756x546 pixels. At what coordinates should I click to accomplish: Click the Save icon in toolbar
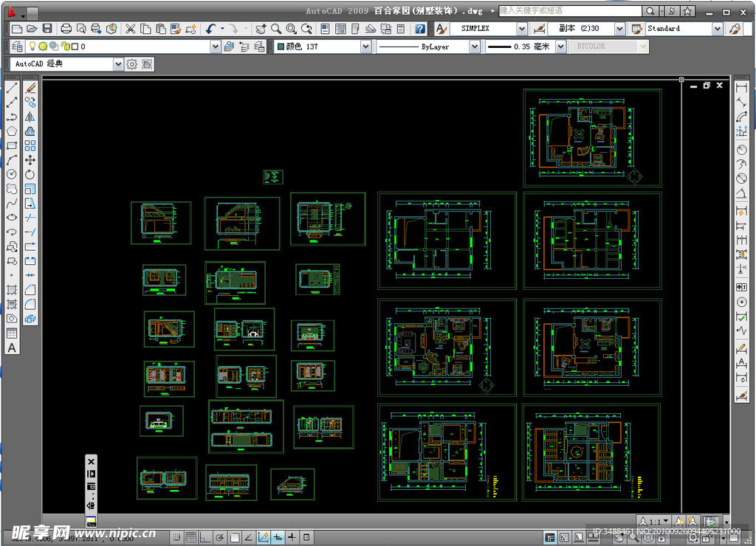coord(47,29)
